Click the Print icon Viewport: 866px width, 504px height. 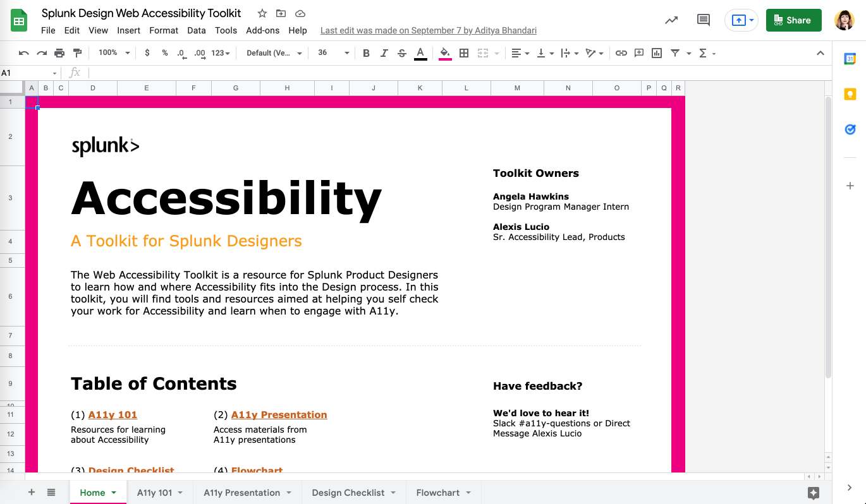click(59, 53)
